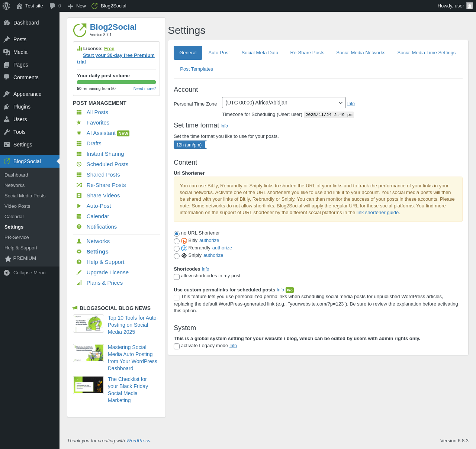This screenshot has height=449, width=476.
Task: Toggle the 12h (am/pm) time format switch
Action: (190, 145)
